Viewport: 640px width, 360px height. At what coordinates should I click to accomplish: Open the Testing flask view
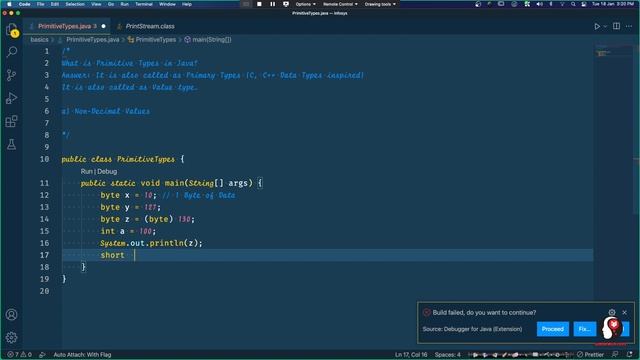12,144
